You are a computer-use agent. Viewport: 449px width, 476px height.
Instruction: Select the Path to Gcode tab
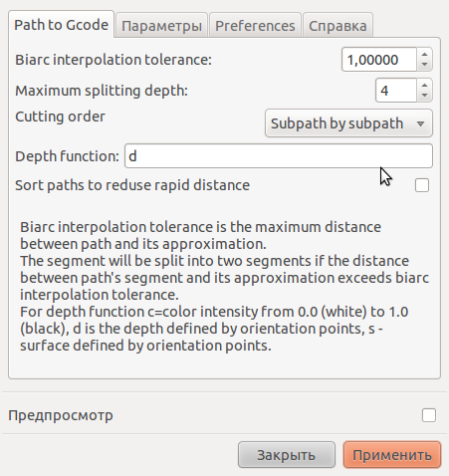click(62, 25)
